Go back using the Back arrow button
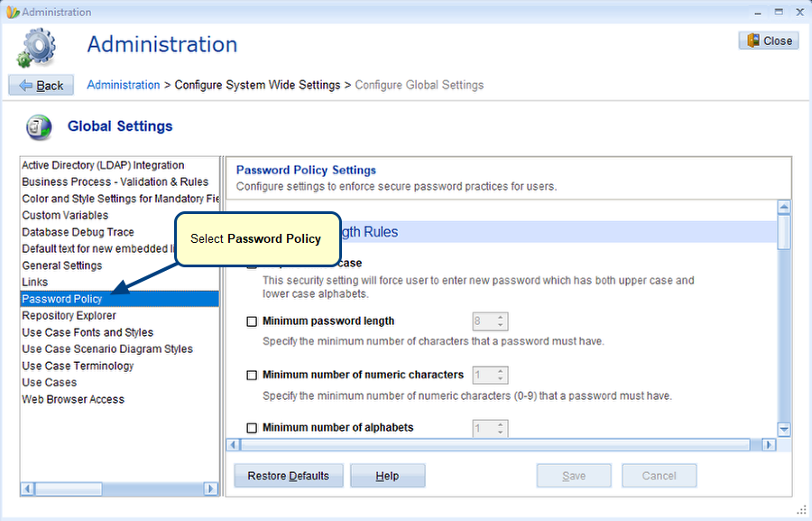 [x=41, y=85]
